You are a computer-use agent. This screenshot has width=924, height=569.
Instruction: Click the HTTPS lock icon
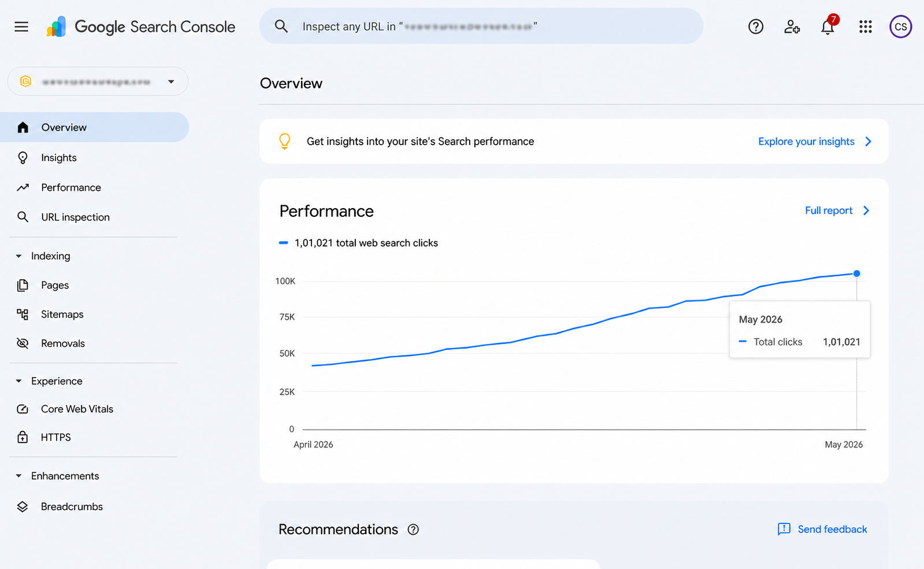pyautogui.click(x=23, y=437)
